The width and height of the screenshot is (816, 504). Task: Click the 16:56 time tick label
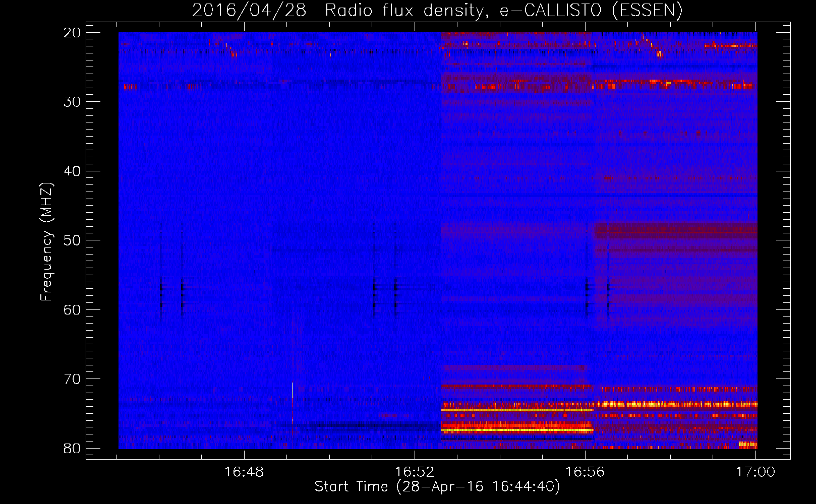(585, 472)
